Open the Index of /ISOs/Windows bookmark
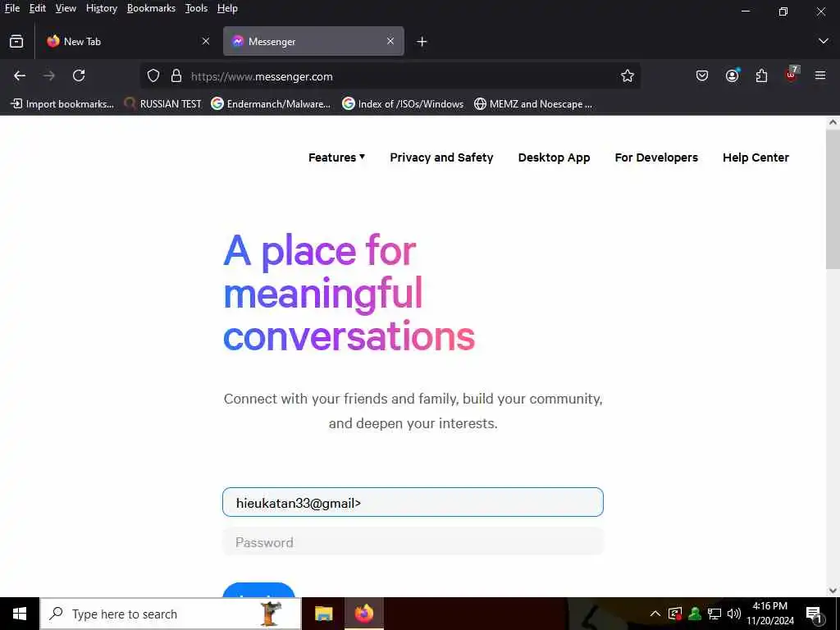 click(x=403, y=104)
